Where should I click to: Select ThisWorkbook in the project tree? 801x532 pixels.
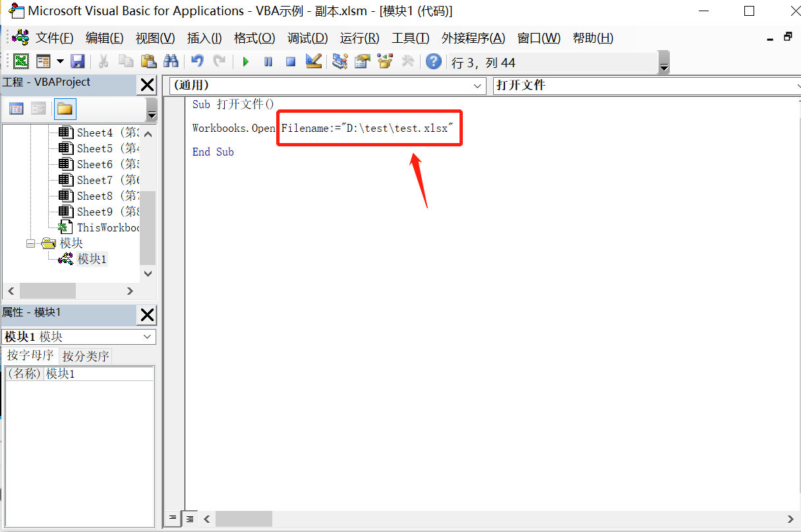[x=99, y=227]
